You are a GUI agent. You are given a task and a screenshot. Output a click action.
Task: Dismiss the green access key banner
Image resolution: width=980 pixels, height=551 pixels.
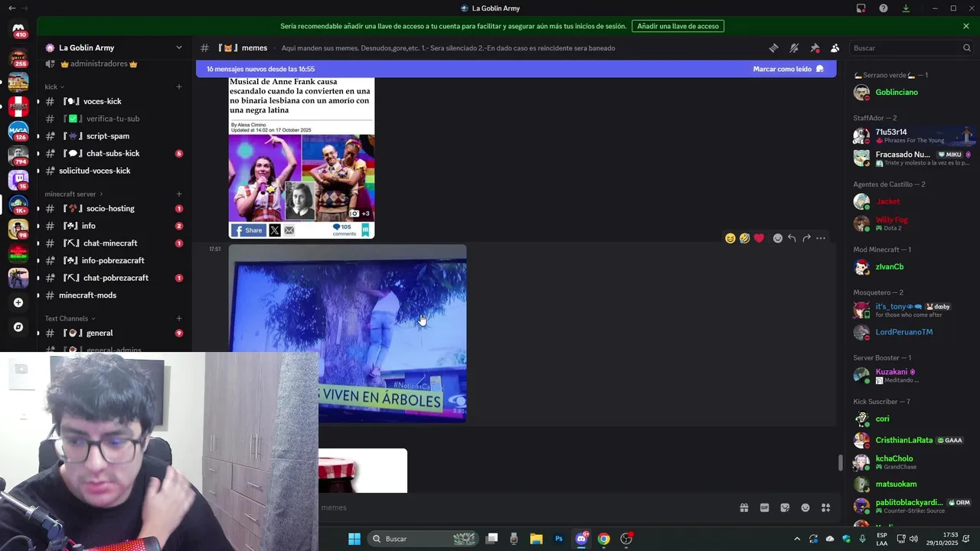coord(966,26)
